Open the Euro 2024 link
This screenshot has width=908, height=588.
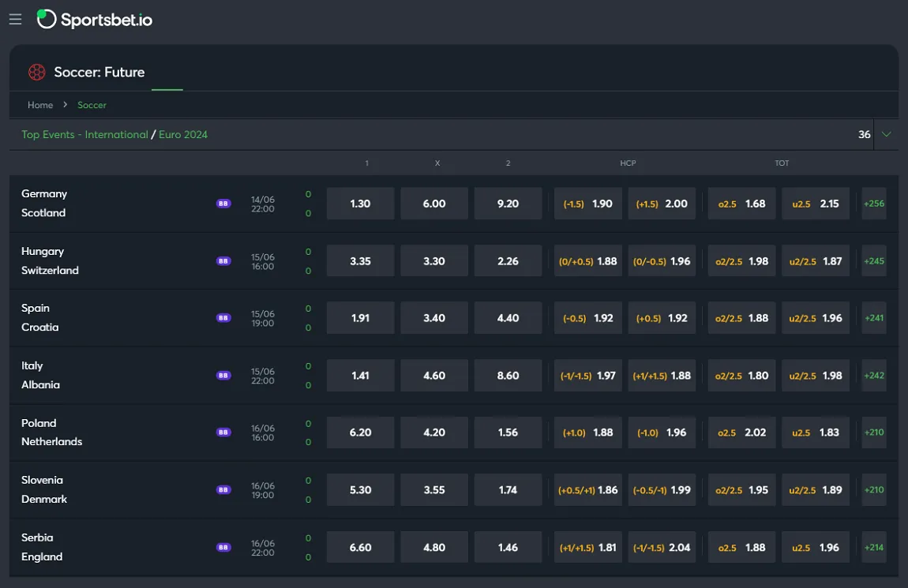pyautogui.click(x=182, y=134)
